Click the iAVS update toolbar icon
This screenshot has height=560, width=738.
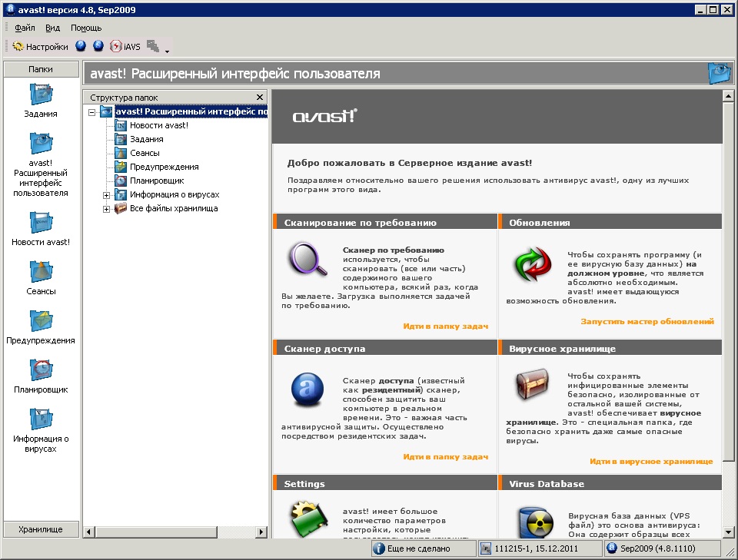point(125,46)
